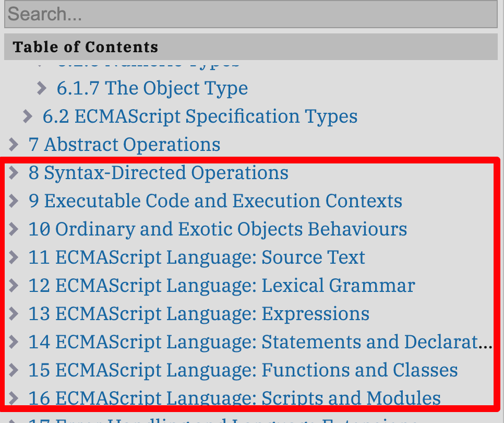The width and height of the screenshot is (504, 423).
Task: Expand the 8 Syntax-Directed Operations chevron
Action: (x=14, y=173)
